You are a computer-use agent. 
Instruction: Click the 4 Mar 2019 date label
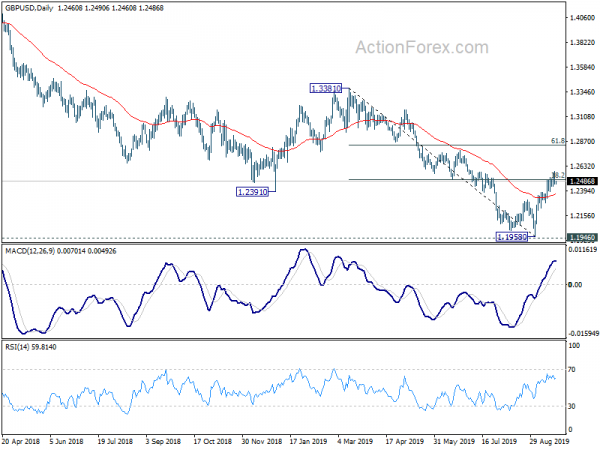[x=355, y=442]
